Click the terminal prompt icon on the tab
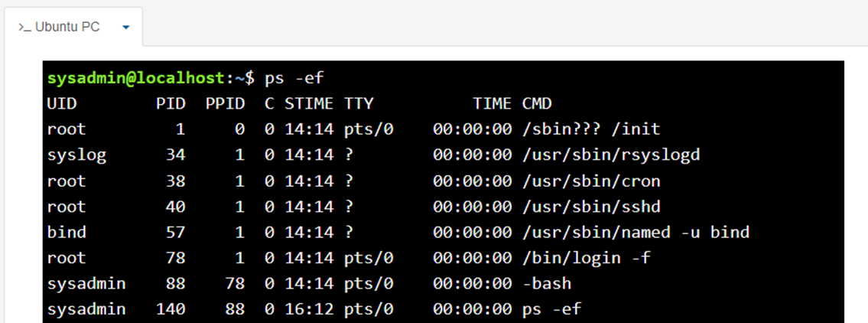868x323 pixels. tap(25, 27)
